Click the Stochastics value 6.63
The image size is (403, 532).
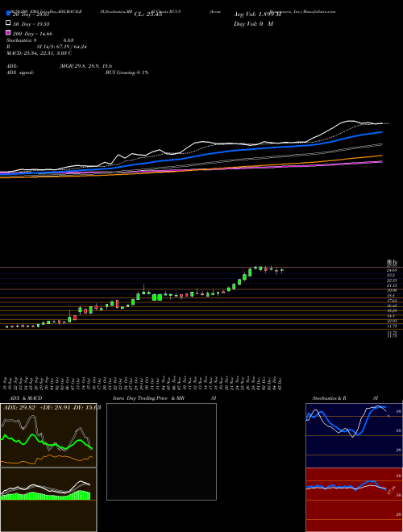pyautogui.click(x=69, y=40)
